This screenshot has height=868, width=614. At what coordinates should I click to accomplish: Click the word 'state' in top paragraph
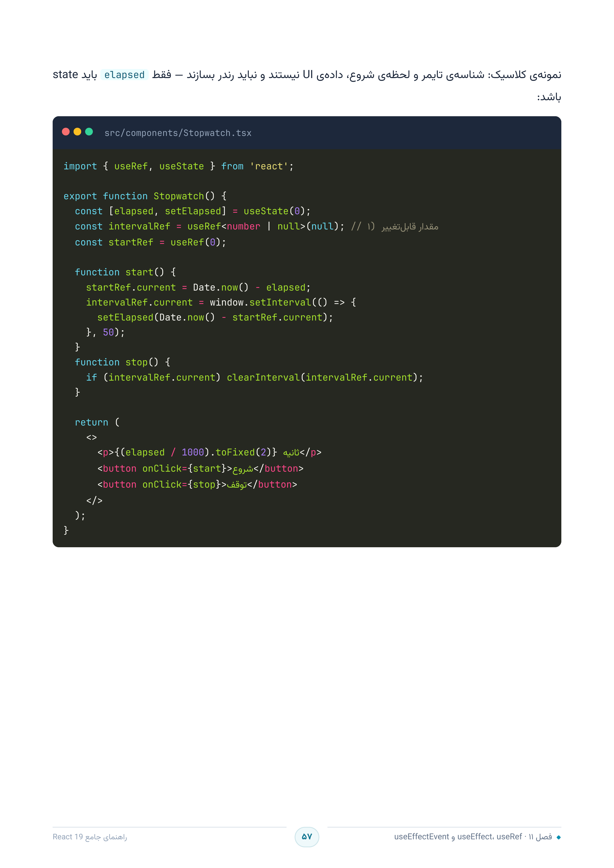tap(65, 75)
